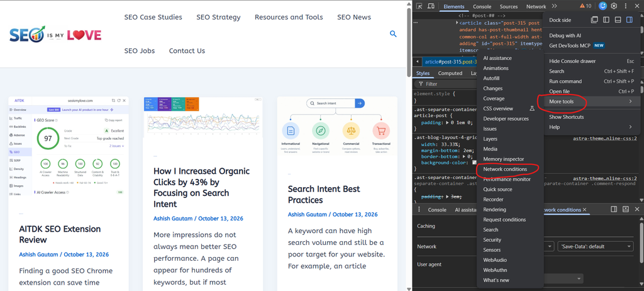The image size is (644, 291).
Task: Dock DevTools to right icon
Action: [629, 20]
